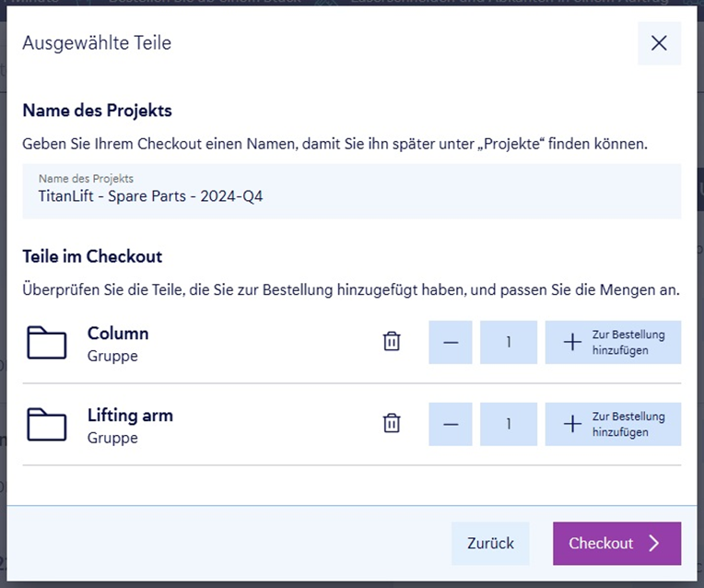Decrease Lifting arm quantity with minus button

(451, 424)
